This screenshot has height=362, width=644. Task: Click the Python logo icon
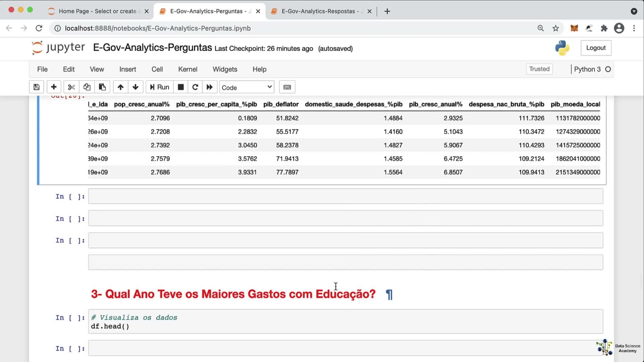pos(562,48)
